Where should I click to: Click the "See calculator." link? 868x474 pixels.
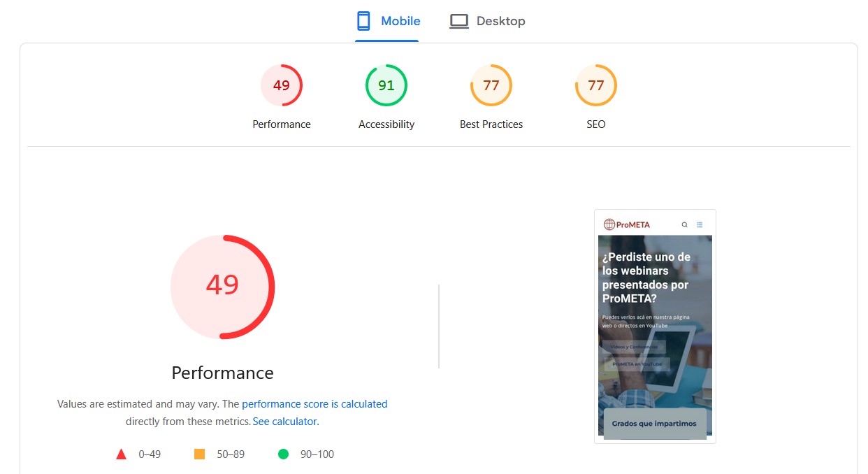pyautogui.click(x=285, y=422)
